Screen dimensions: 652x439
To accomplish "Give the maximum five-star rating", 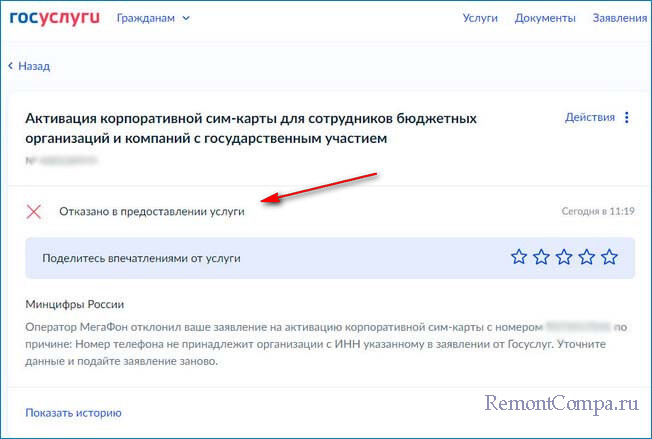I will [x=610, y=257].
